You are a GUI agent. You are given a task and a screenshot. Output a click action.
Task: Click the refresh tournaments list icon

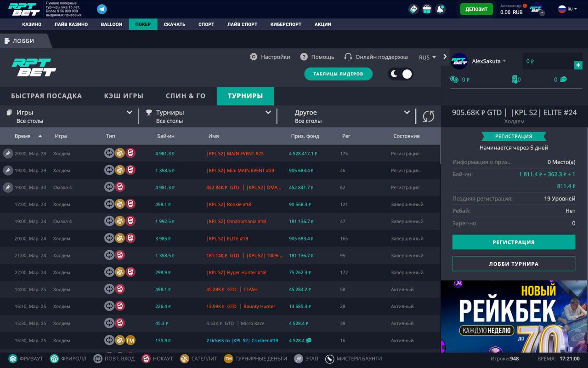pyautogui.click(x=428, y=116)
